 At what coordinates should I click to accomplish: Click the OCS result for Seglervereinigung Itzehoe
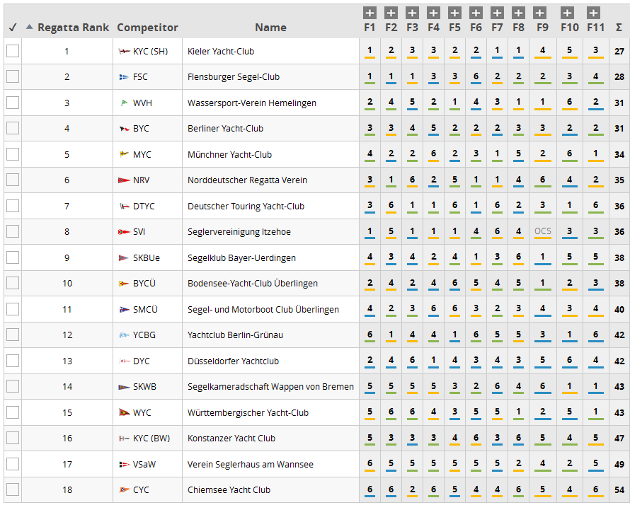pyautogui.click(x=543, y=231)
